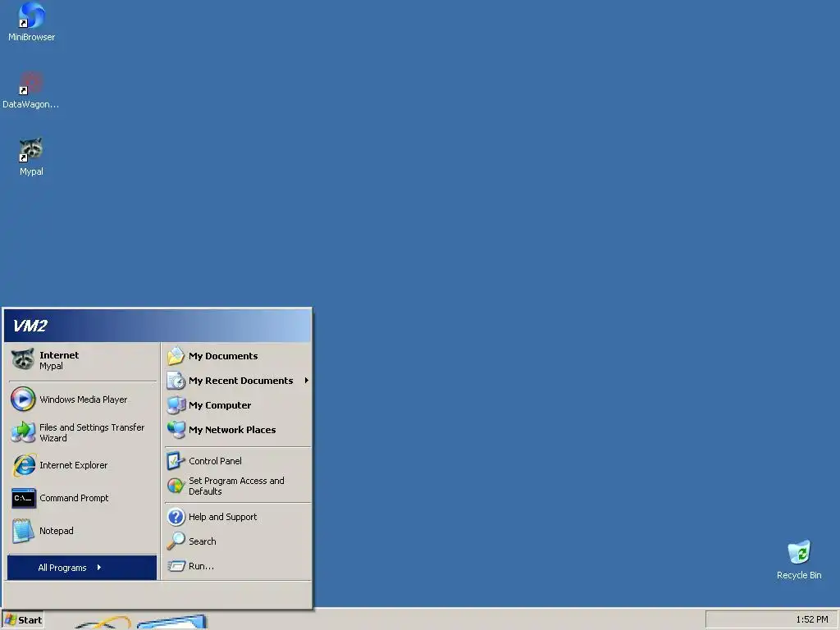Click 'Set Program Access and Defaults' text
The height and width of the screenshot is (630, 840).
[236, 486]
